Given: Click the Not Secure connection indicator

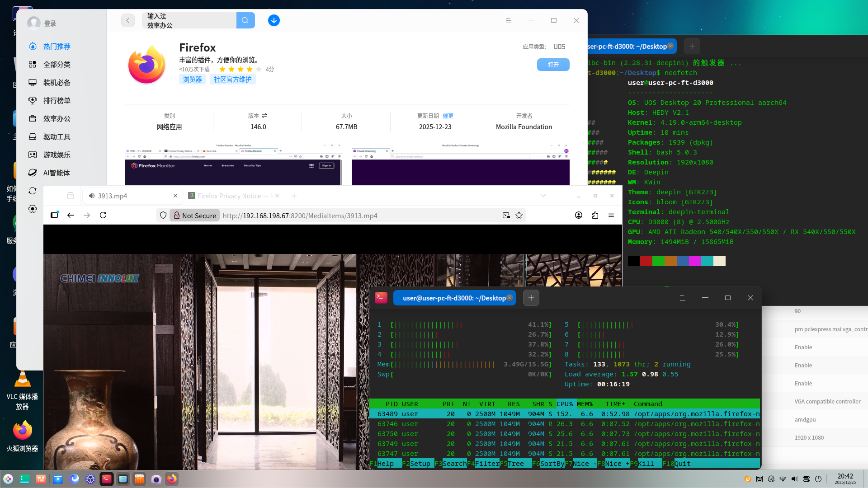Looking at the screenshot, I should 195,216.
